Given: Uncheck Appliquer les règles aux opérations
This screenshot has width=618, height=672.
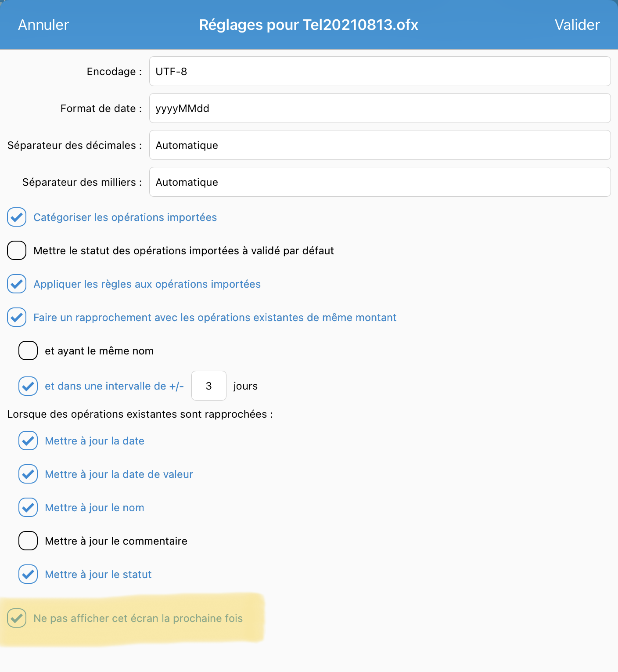Looking at the screenshot, I should point(17,284).
